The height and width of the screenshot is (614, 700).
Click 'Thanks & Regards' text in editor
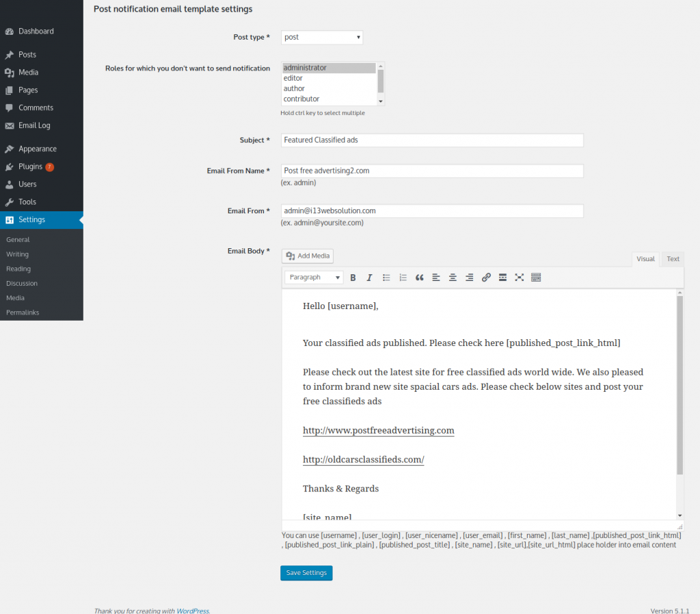pyautogui.click(x=340, y=488)
